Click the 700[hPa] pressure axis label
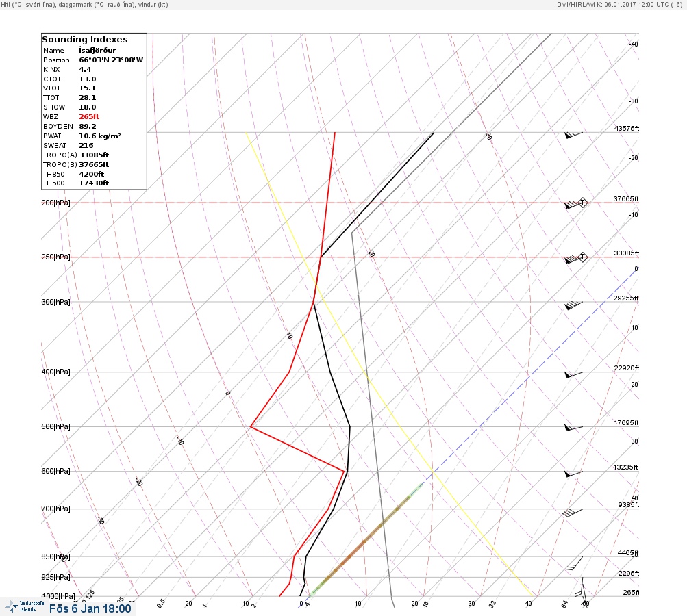This screenshot has width=687, height=616. pos(55,509)
